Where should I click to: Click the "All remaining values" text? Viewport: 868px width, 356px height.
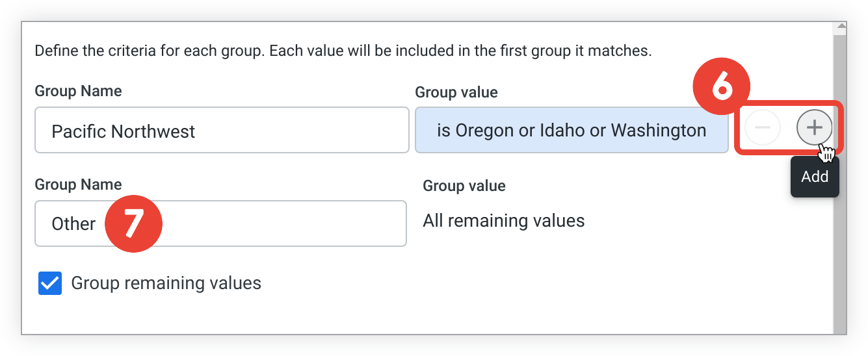click(x=503, y=221)
